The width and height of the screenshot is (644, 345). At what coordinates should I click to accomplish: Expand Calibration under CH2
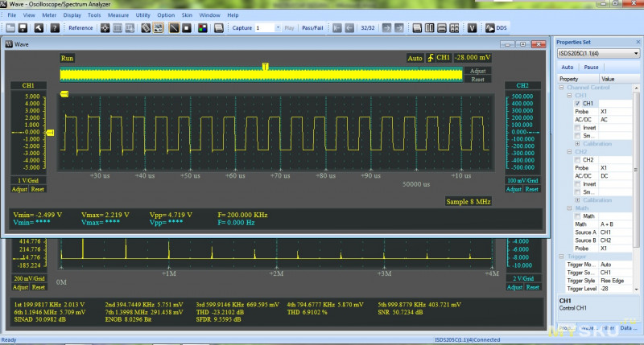click(577, 200)
